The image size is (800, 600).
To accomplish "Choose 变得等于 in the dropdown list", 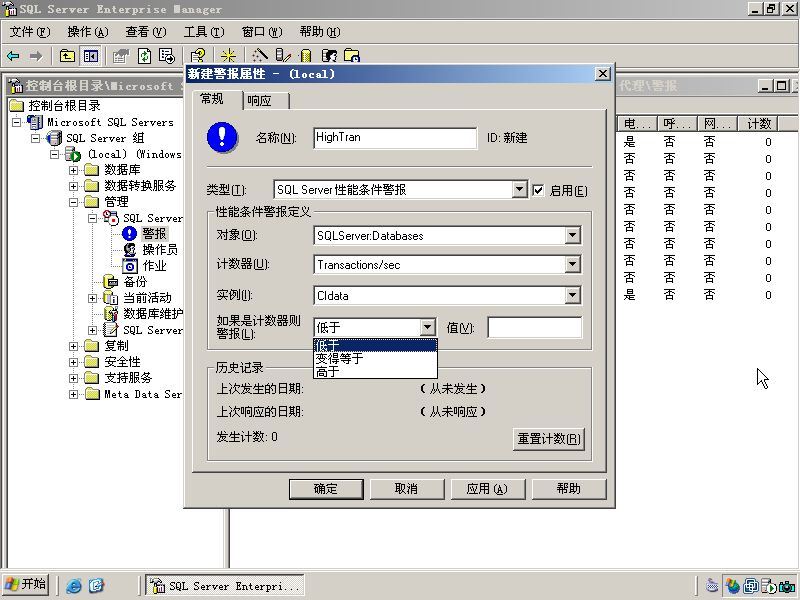I will click(x=376, y=358).
